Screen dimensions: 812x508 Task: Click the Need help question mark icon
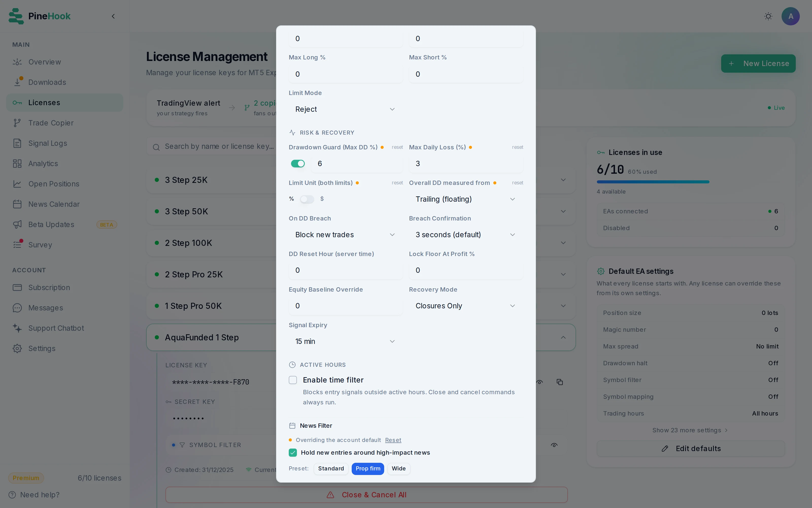click(x=12, y=495)
